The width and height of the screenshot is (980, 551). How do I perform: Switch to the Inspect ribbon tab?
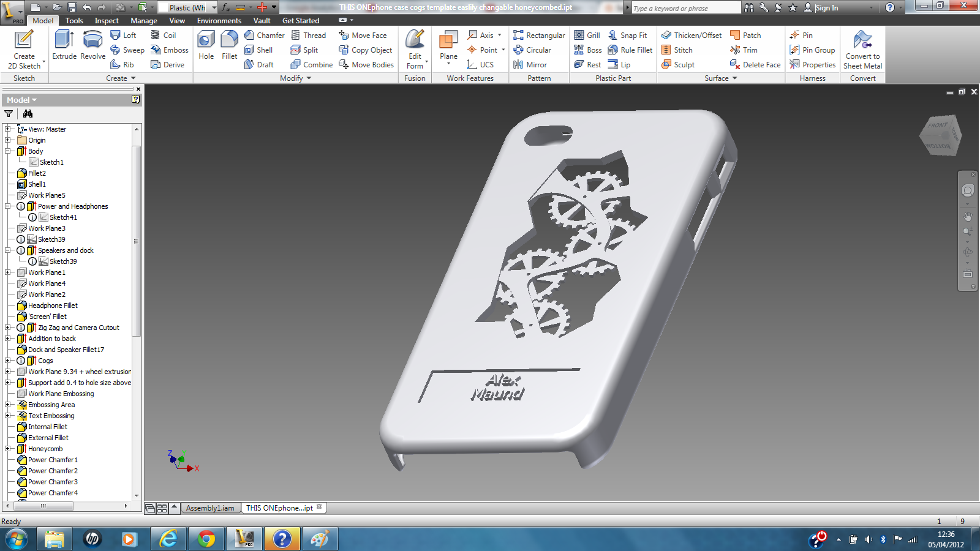pyautogui.click(x=107, y=20)
